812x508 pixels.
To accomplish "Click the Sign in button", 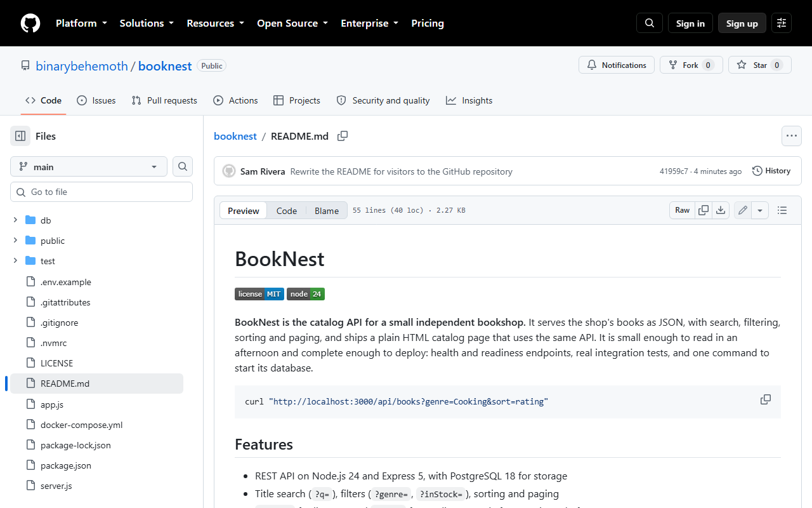I will [x=690, y=23].
